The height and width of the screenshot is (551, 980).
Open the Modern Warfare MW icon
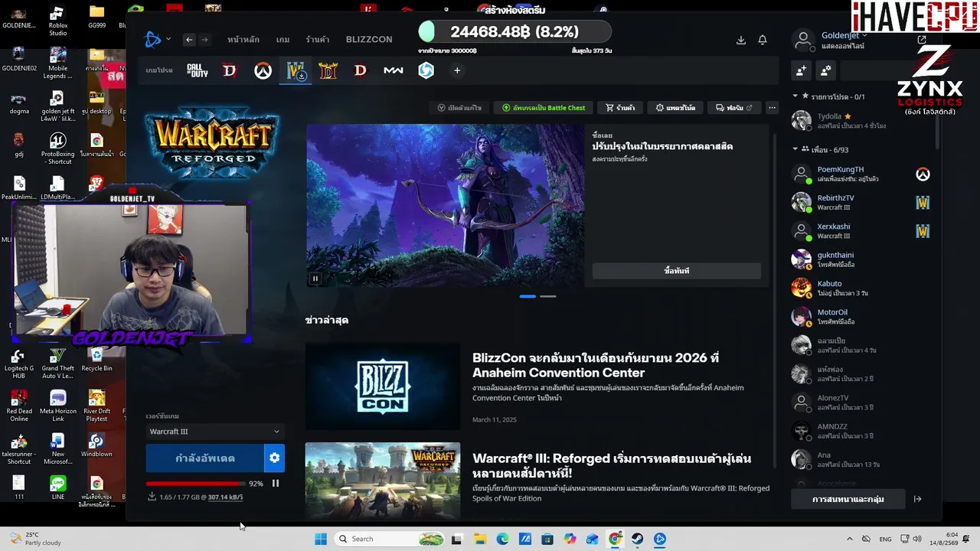[x=394, y=70]
